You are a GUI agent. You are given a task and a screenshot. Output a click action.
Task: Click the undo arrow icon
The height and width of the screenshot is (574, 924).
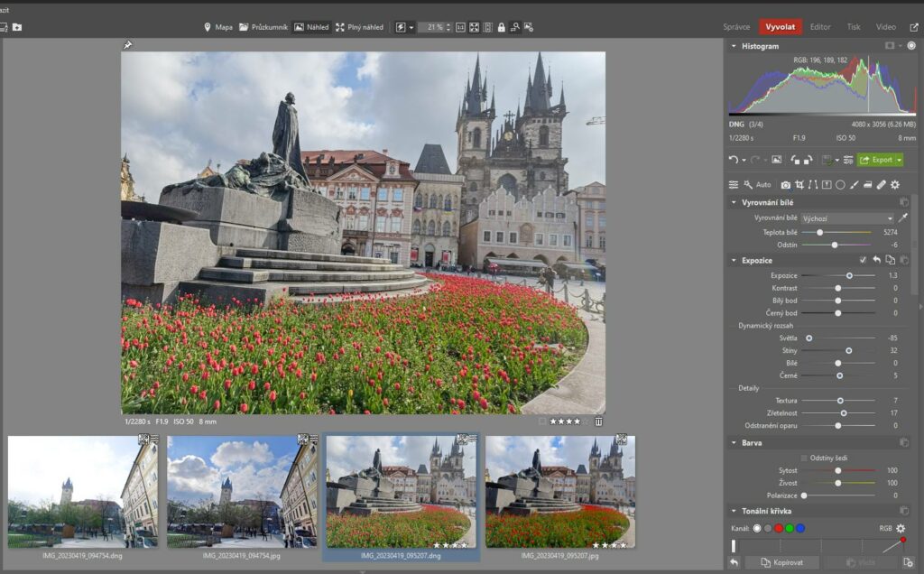(734, 160)
